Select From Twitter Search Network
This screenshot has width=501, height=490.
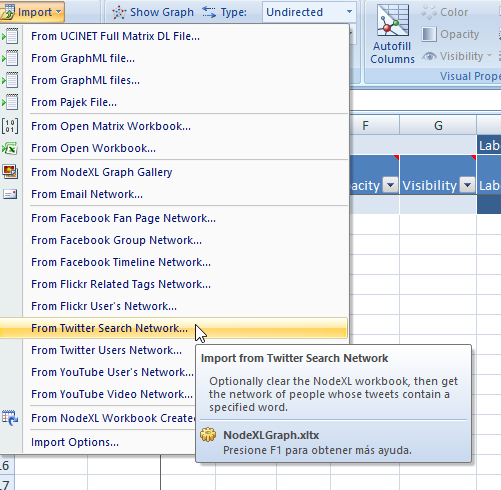click(173, 328)
